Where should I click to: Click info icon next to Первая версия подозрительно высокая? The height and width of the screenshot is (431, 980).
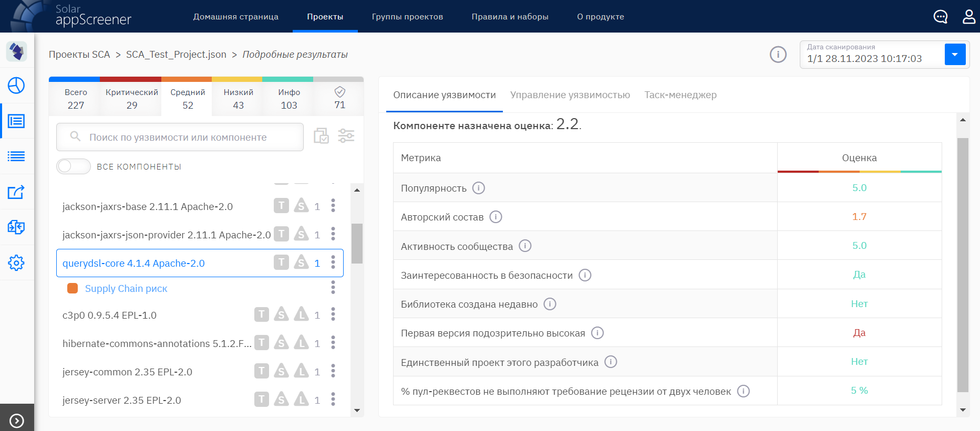(x=597, y=333)
